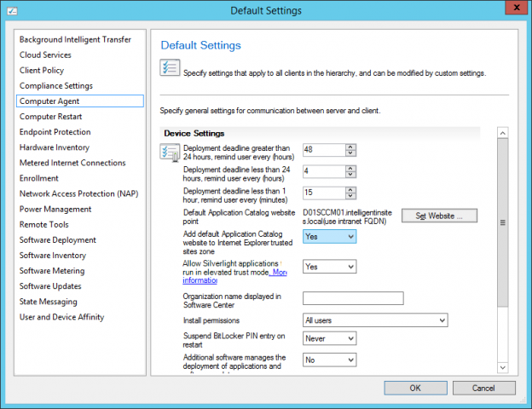Viewport: 532px width, 409px height.
Task: Decrease the 15 minutes reminder value
Action: click(x=350, y=196)
